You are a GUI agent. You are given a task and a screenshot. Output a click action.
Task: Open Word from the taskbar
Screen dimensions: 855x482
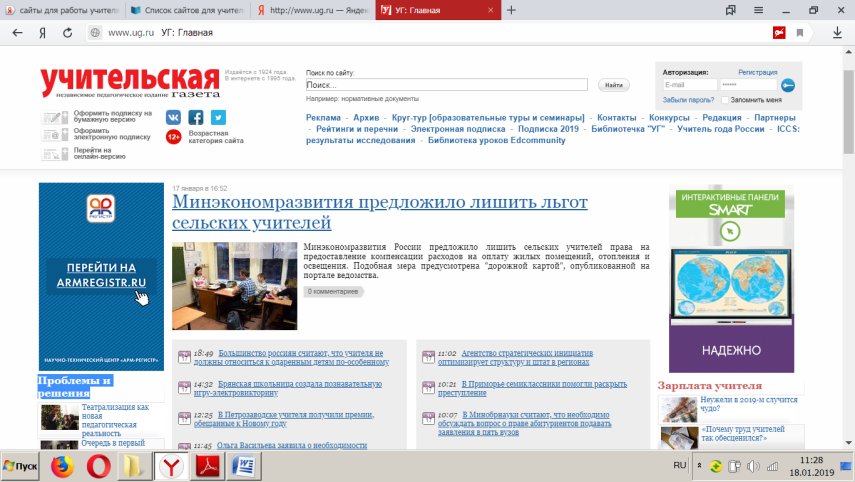(243, 467)
